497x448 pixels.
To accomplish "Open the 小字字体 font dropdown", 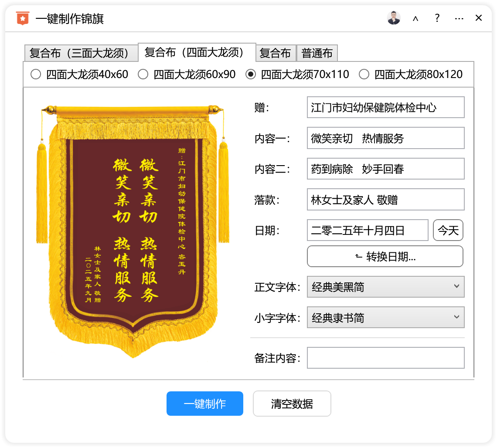I will click(x=385, y=318).
